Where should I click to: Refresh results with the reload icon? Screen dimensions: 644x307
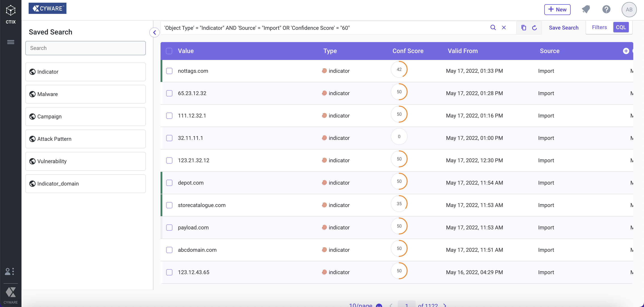click(x=534, y=28)
